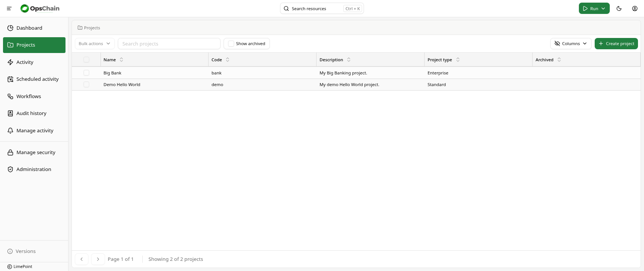This screenshot has width=644, height=271.
Task: Click the Activity lightning bolt icon
Action: (11, 62)
